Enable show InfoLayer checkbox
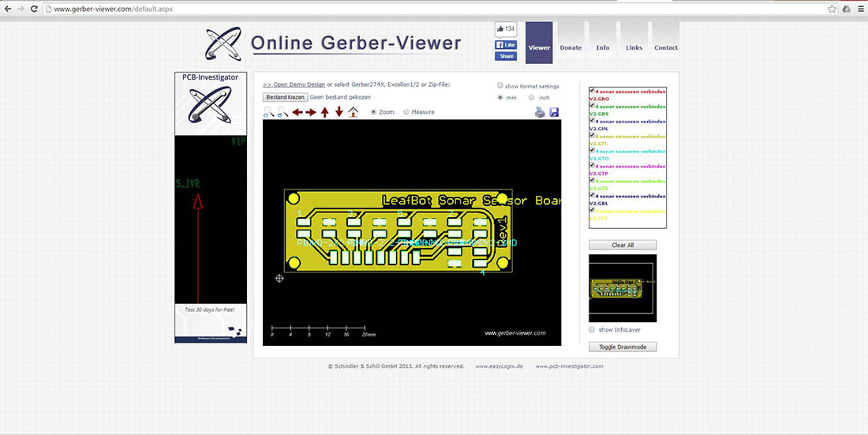The width and height of the screenshot is (868, 435). pos(592,330)
